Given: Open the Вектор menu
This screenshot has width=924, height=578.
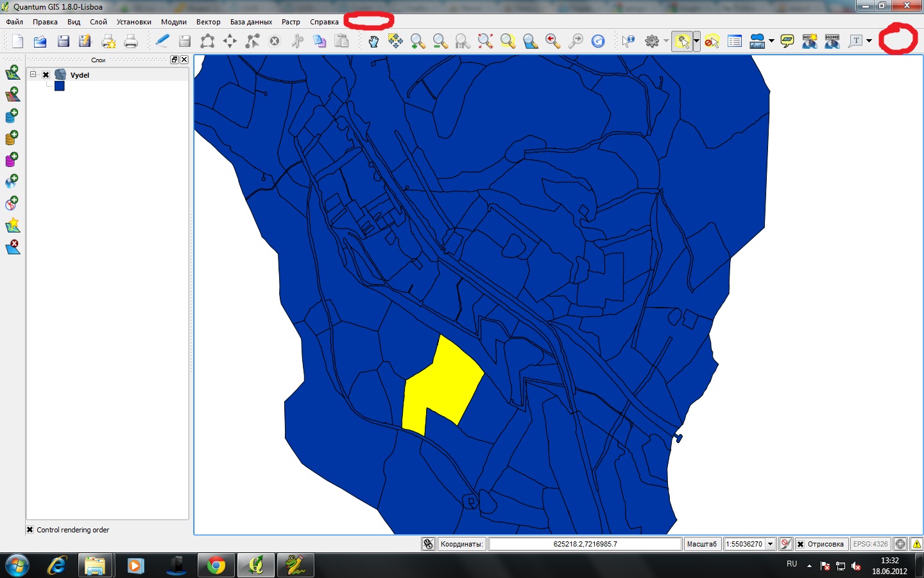Looking at the screenshot, I should 208,22.
